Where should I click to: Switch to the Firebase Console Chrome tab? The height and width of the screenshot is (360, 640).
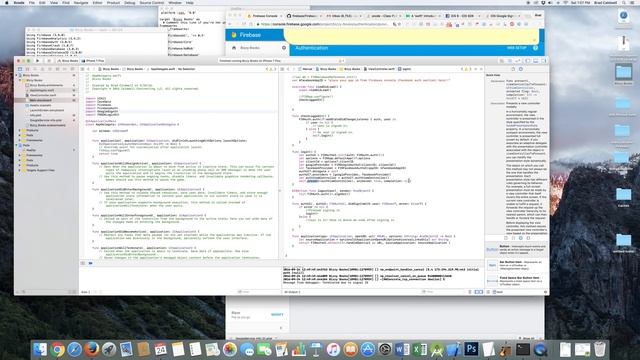click(x=264, y=16)
